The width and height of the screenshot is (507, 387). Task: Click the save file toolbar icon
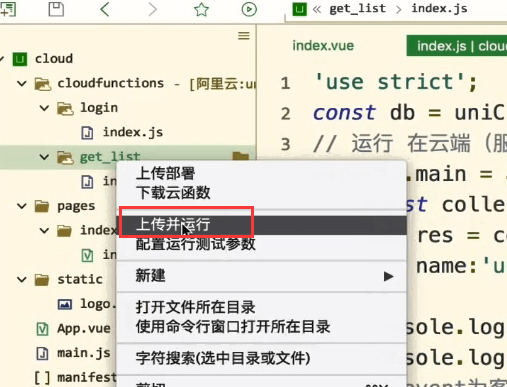click(56, 9)
